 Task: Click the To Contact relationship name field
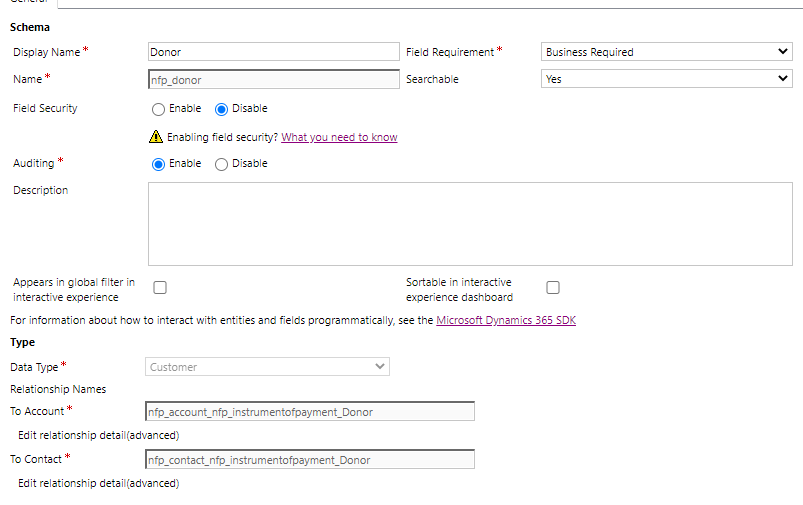click(x=310, y=460)
